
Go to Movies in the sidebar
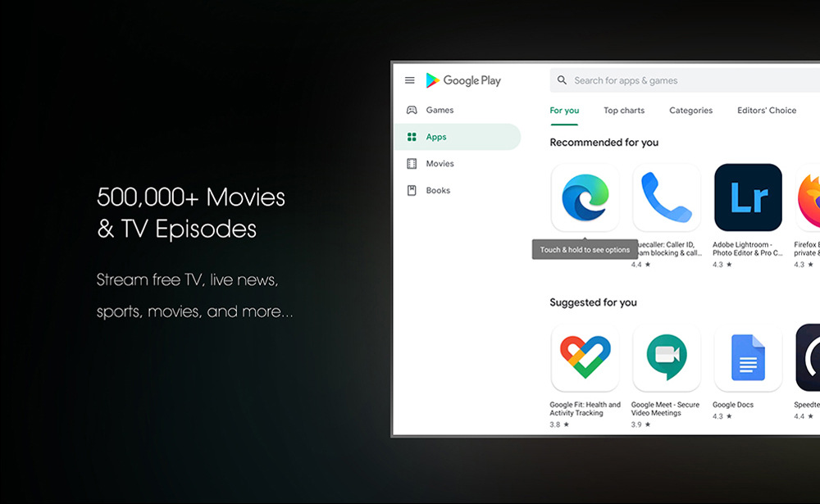pyautogui.click(x=440, y=164)
